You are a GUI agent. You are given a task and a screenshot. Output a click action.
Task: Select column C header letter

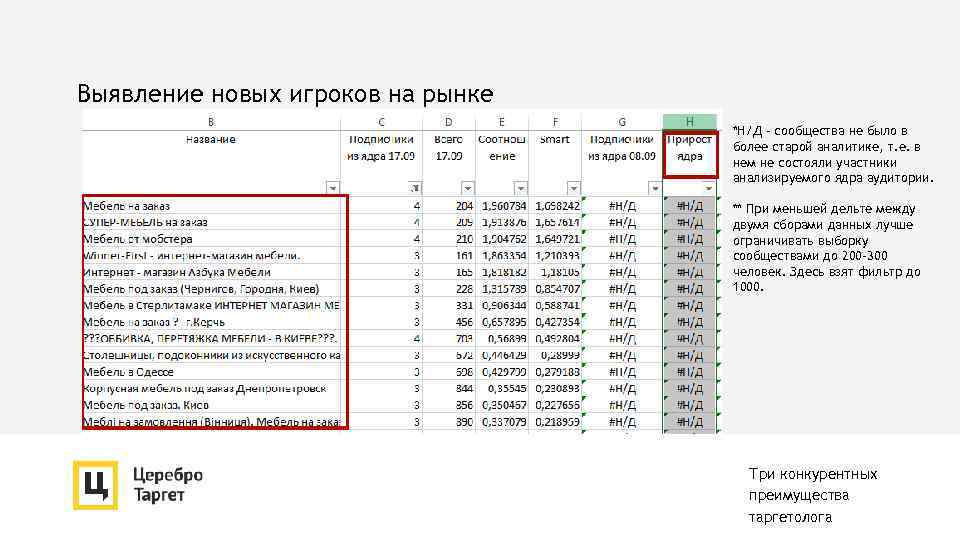coord(381,122)
